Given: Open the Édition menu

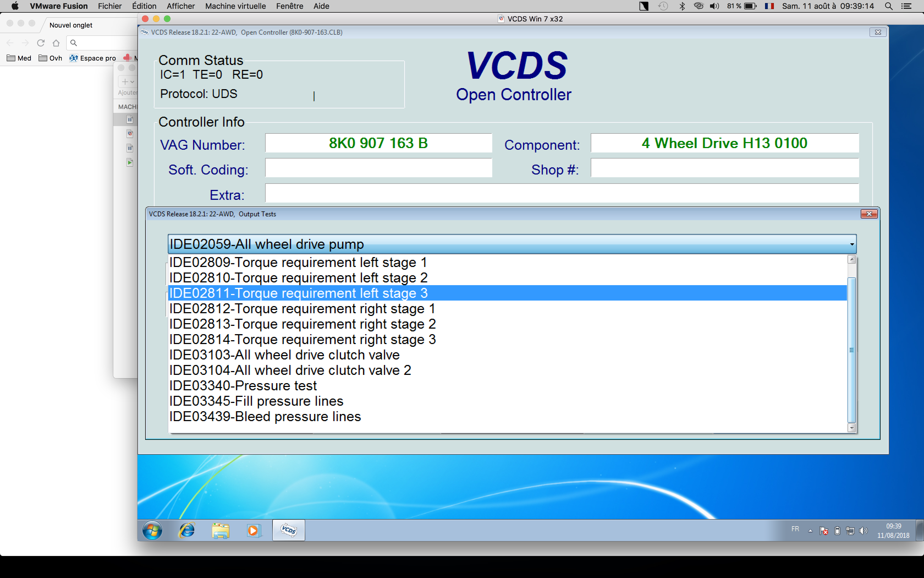Looking at the screenshot, I should (x=144, y=6).
